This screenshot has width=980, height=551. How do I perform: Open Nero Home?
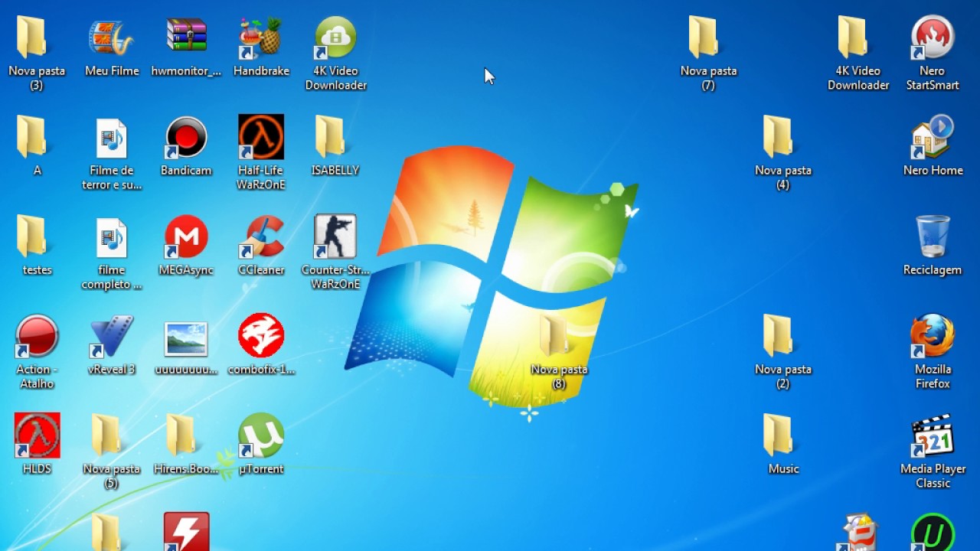[x=932, y=138]
